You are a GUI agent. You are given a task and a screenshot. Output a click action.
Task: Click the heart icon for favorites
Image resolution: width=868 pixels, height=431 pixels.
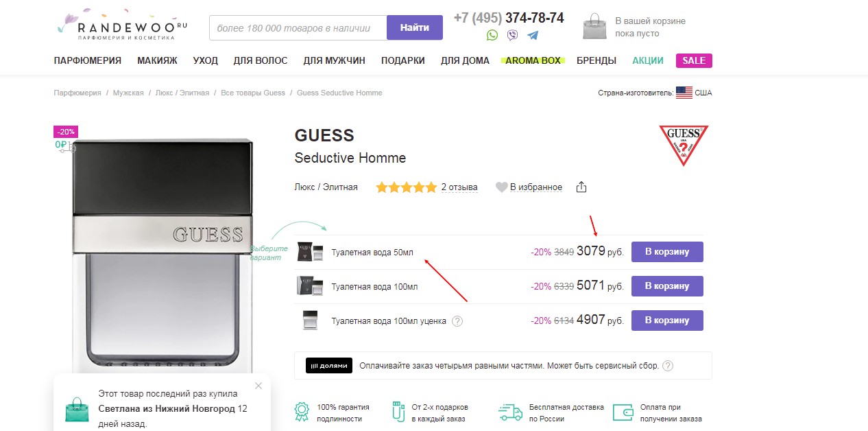[502, 187]
